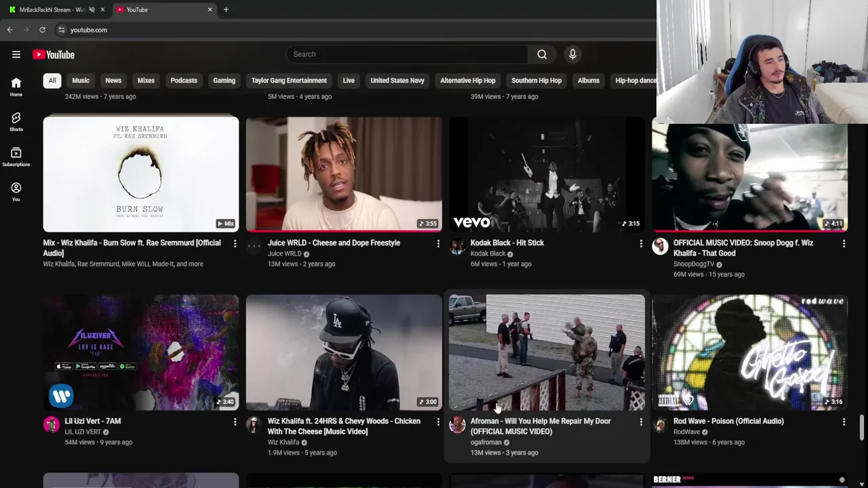Click title Rod Wave - Poison (Official Audio)
The width and height of the screenshot is (868, 488).
pos(728,422)
